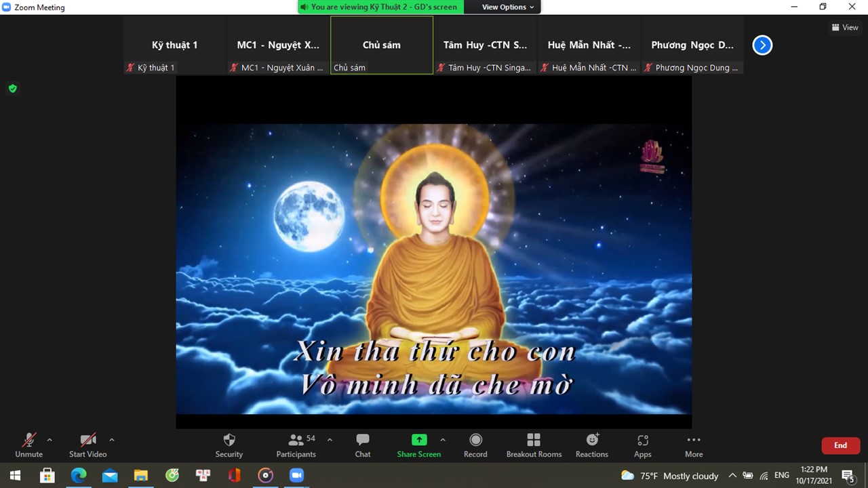Open audio options arrow beside Unmute
Viewport: 868px width, 488px height.
(x=50, y=440)
